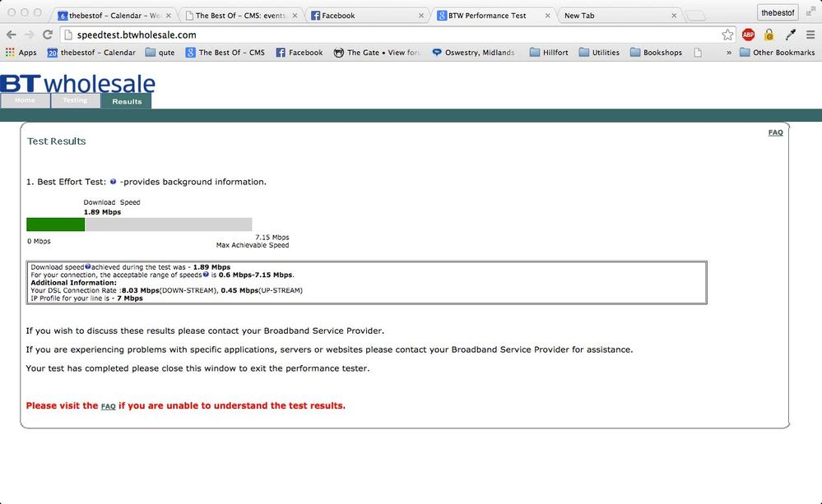The width and height of the screenshot is (822, 504).
Task: Close the BTW Performance Test tab
Action: coord(547,16)
